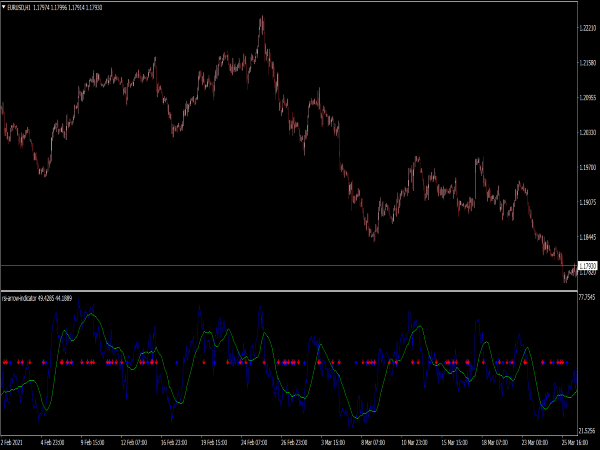Click the 1.22210 price scale label
The height and width of the screenshot is (450, 600).
click(x=588, y=28)
